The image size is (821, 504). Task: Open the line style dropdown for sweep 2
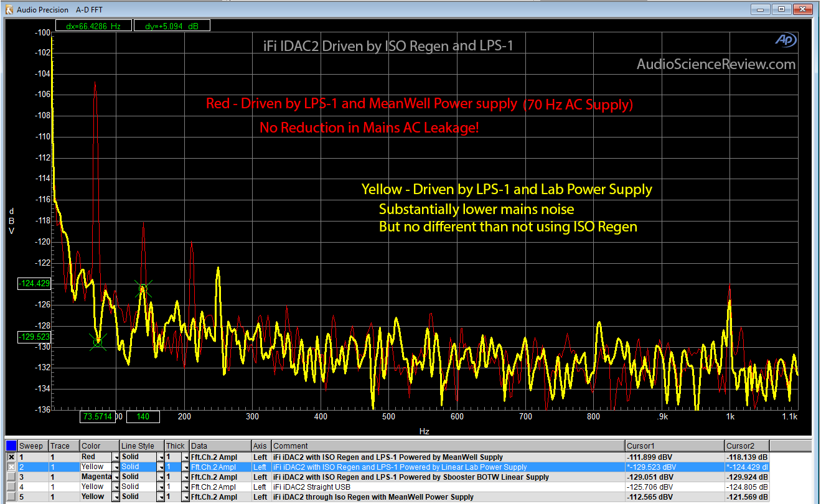click(161, 467)
